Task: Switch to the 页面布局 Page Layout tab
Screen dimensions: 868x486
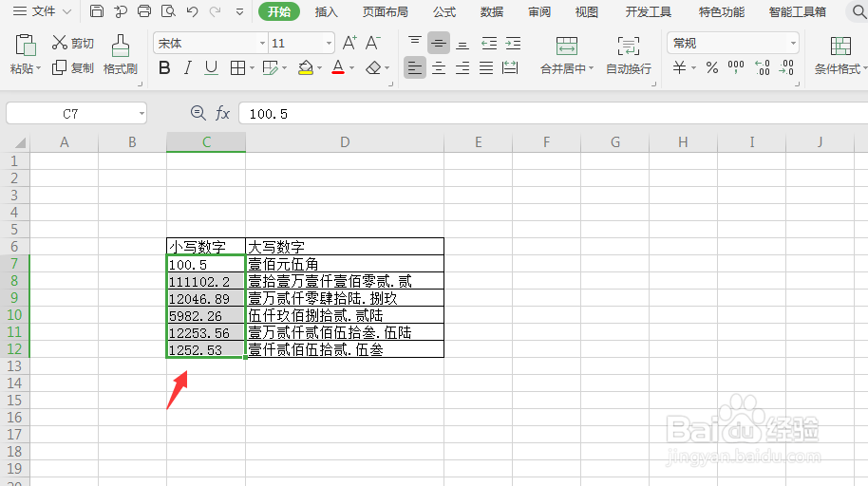Action: pyautogui.click(x=386, y=11)
